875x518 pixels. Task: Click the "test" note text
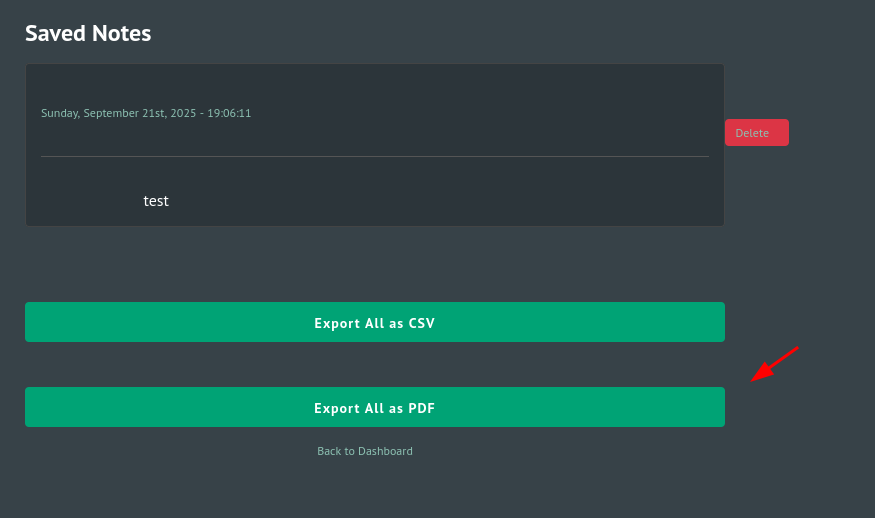coord(156,201)
